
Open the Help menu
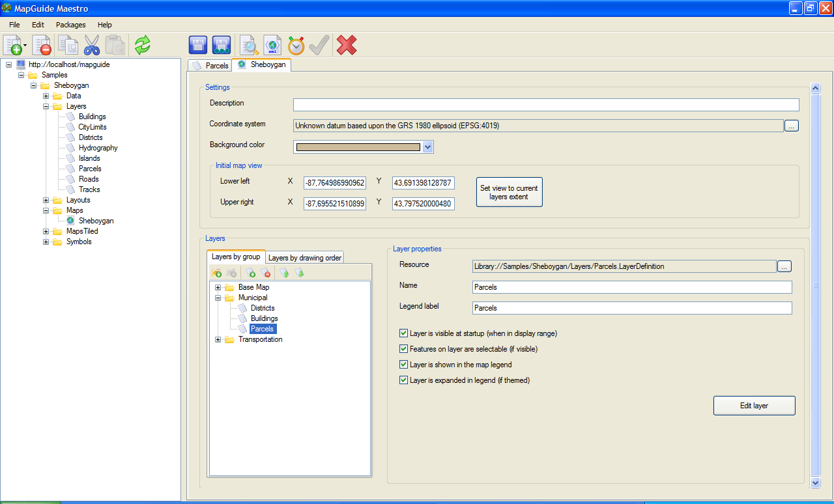pos(105,25)
